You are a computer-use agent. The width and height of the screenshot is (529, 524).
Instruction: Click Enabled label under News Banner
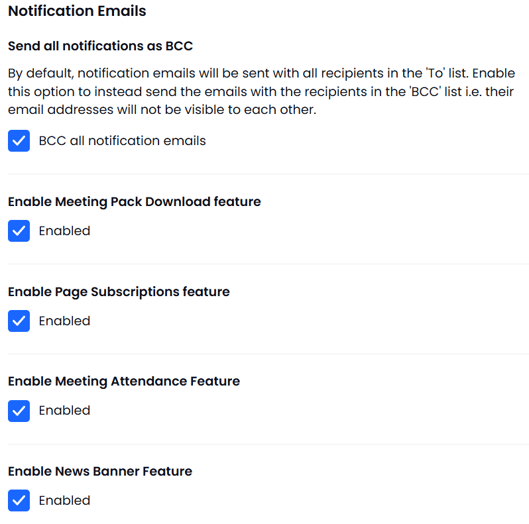tap(64, 500)
